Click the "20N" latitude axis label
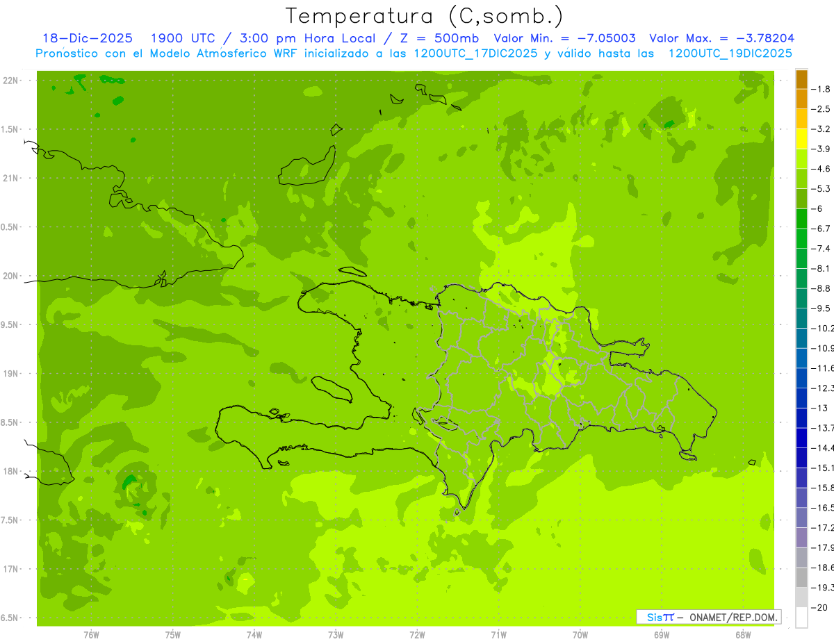834x644 pixels. (11, 276)
